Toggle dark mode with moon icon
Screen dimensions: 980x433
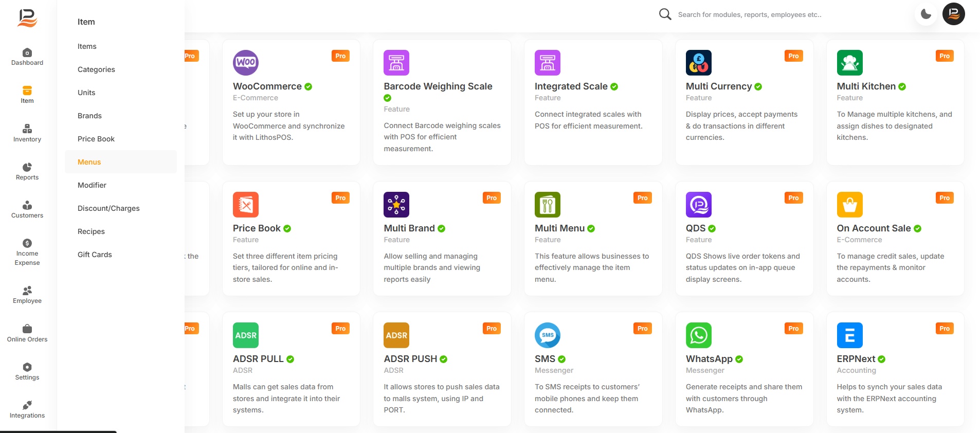click(x=926, y=14)
